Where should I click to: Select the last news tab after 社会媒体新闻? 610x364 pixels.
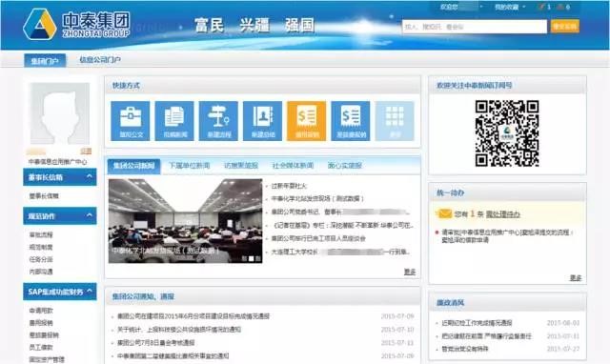pos(345,166)
